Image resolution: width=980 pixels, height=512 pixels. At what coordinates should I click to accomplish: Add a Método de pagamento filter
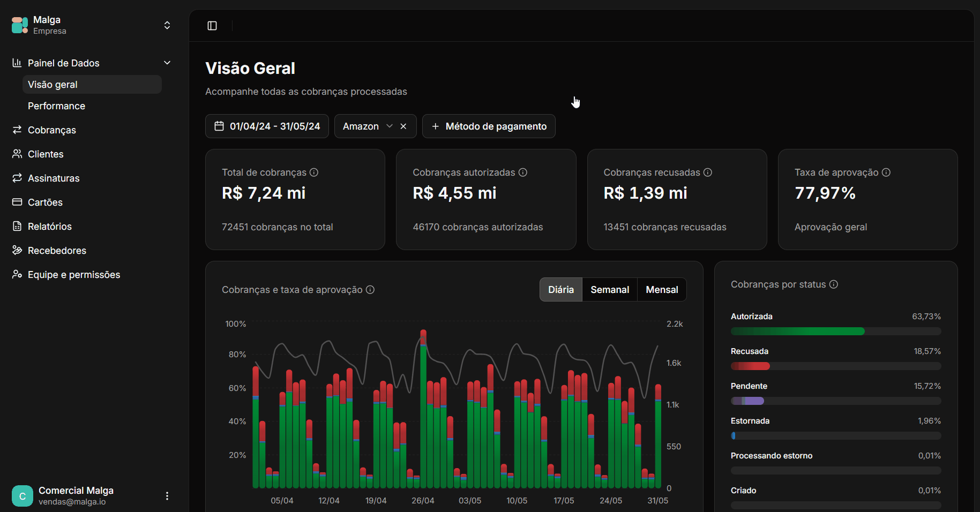(x=489, y=126)
